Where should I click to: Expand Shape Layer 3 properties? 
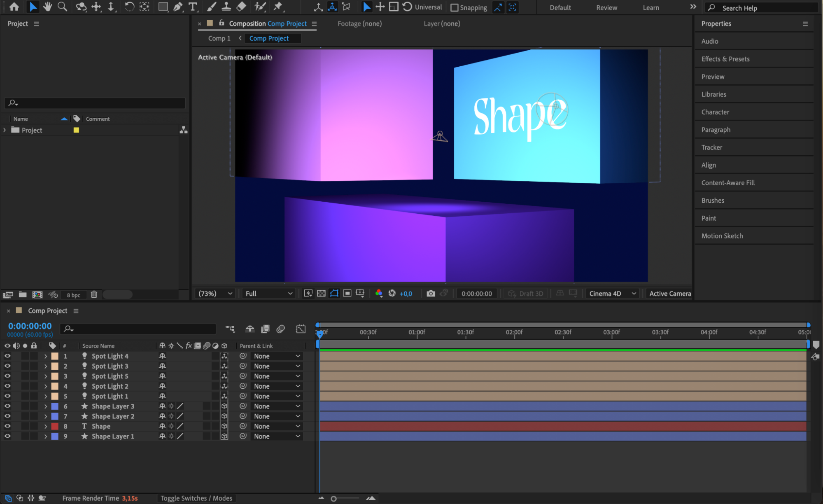tap(46, 406)
